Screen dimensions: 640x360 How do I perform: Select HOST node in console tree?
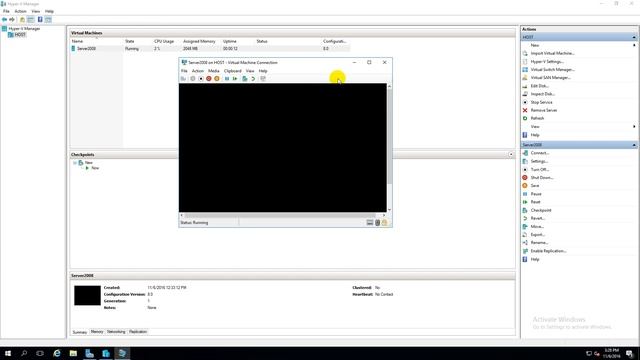point(20,35)
